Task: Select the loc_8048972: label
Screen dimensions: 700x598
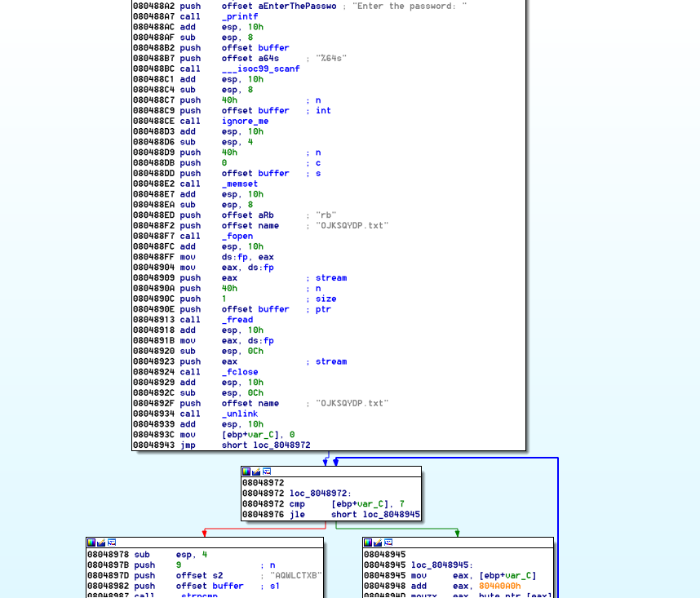Action: point(321,493)
